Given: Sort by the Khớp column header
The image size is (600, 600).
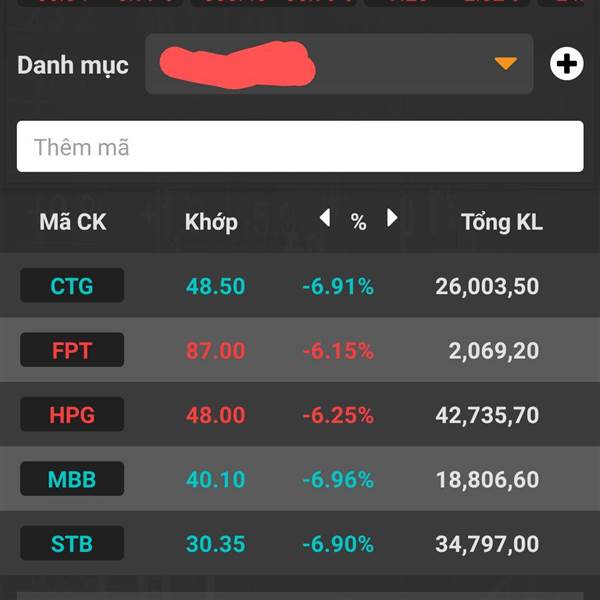Looking at the screenshot, I should [211, 223].
